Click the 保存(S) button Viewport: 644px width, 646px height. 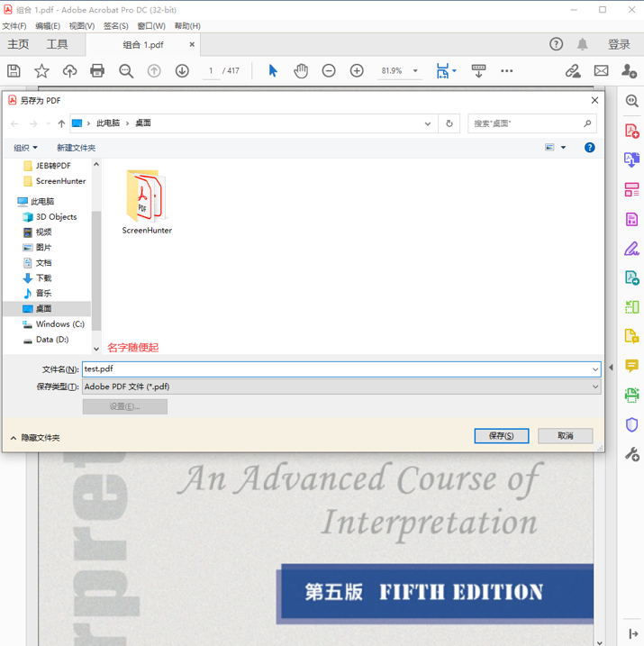pos(502,436)
